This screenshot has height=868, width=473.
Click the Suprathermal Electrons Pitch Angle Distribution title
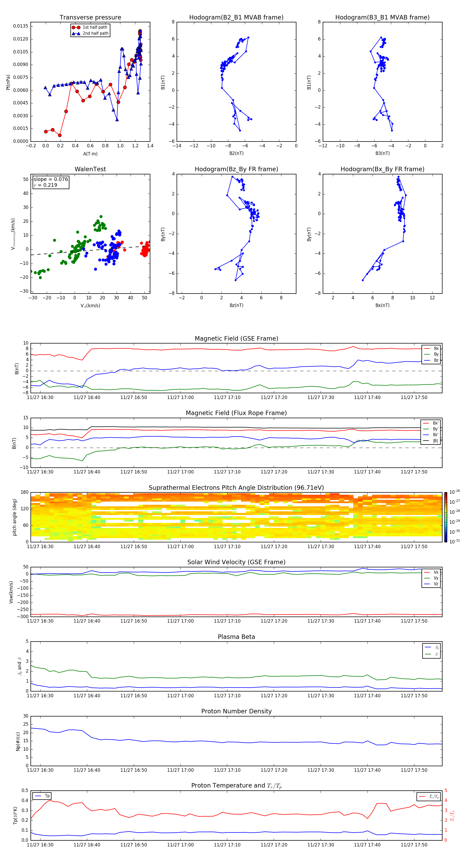236,488
